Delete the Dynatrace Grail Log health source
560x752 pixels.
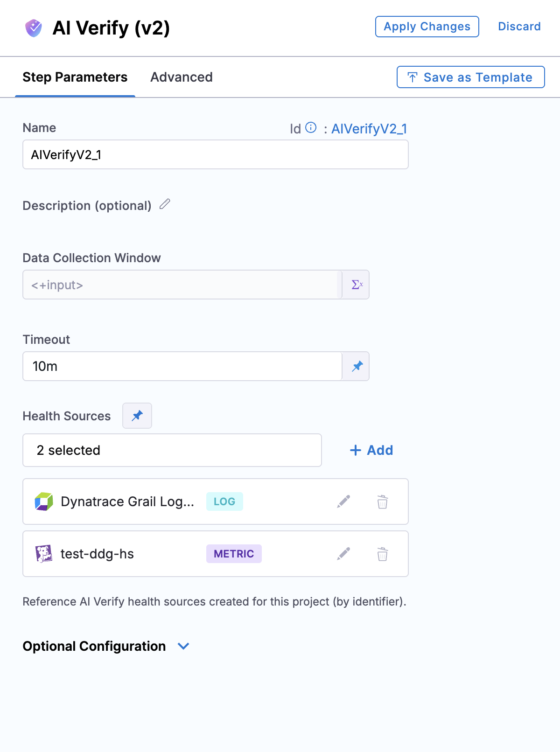click(x=383, y=501)
